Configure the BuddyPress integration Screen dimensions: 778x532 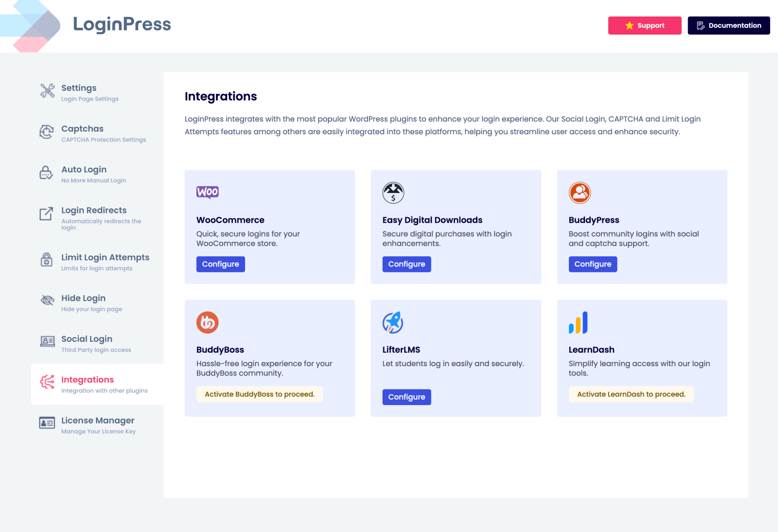tap(593, 264)
